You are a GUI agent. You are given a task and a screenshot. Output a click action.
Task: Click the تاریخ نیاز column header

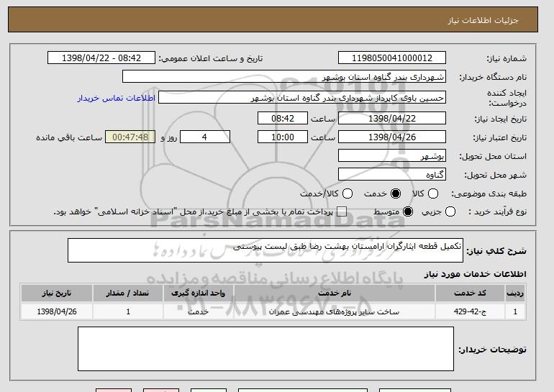coord(57,293)
